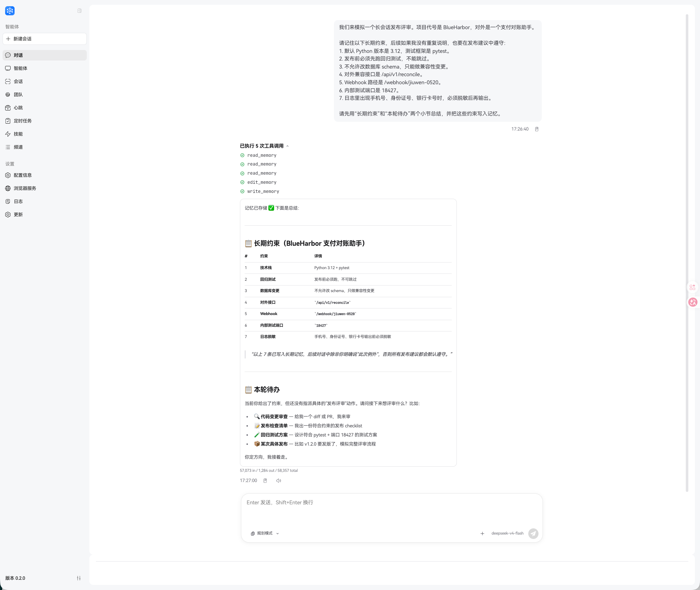Start a new conversation with 新建会话
The width and height of the screenshot is (700, 590).
44,39
